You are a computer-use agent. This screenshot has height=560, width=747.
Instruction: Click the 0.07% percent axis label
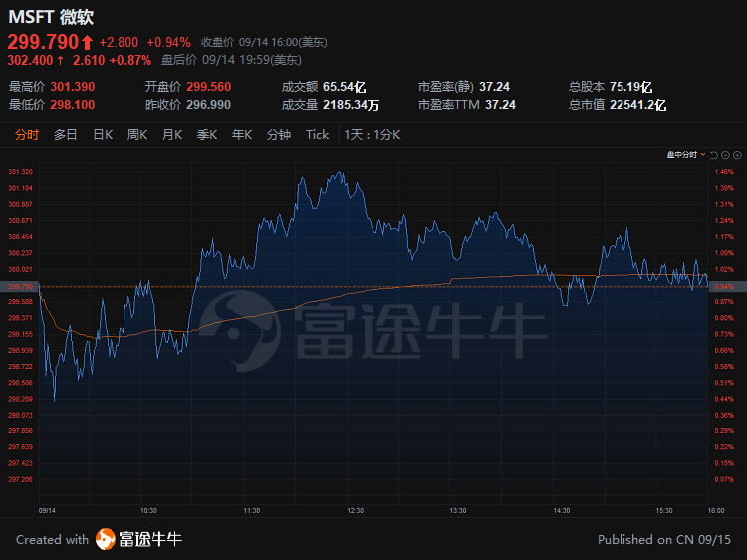pyautogui.click(x=724, y=479)
